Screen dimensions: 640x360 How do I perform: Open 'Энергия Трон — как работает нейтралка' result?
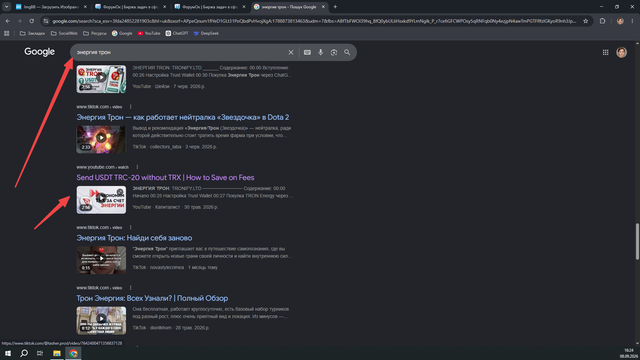(x=183, y=117)
